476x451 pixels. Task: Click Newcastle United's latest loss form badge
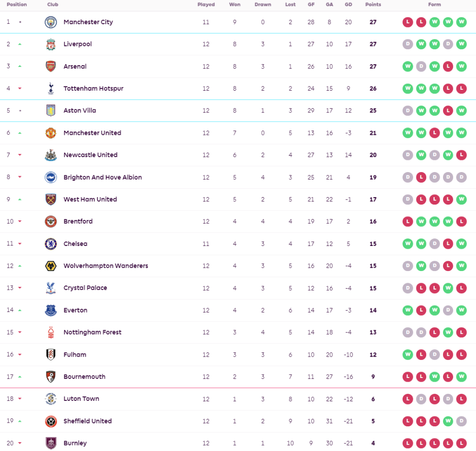point(461,155)
